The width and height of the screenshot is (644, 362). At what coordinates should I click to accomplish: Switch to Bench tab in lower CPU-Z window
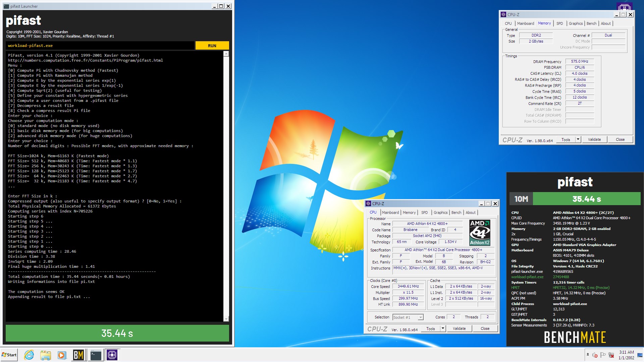456,213
